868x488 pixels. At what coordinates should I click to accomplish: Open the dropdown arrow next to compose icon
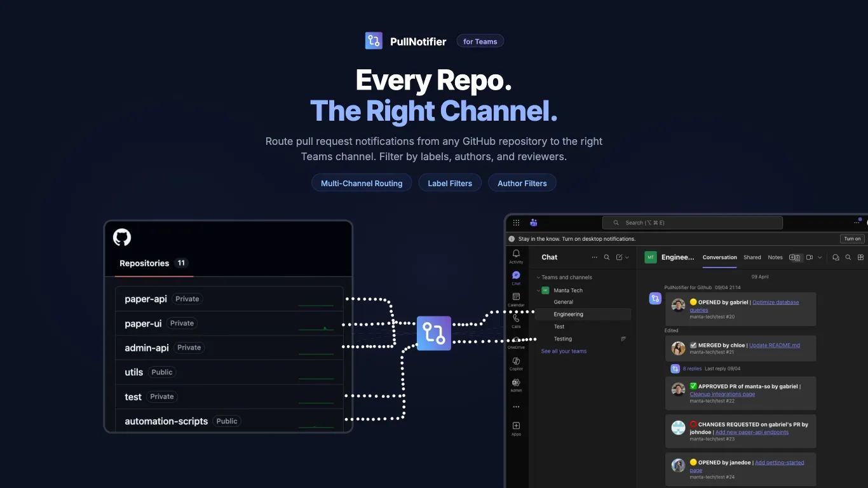pyautogui.click(x=627, y=257)
